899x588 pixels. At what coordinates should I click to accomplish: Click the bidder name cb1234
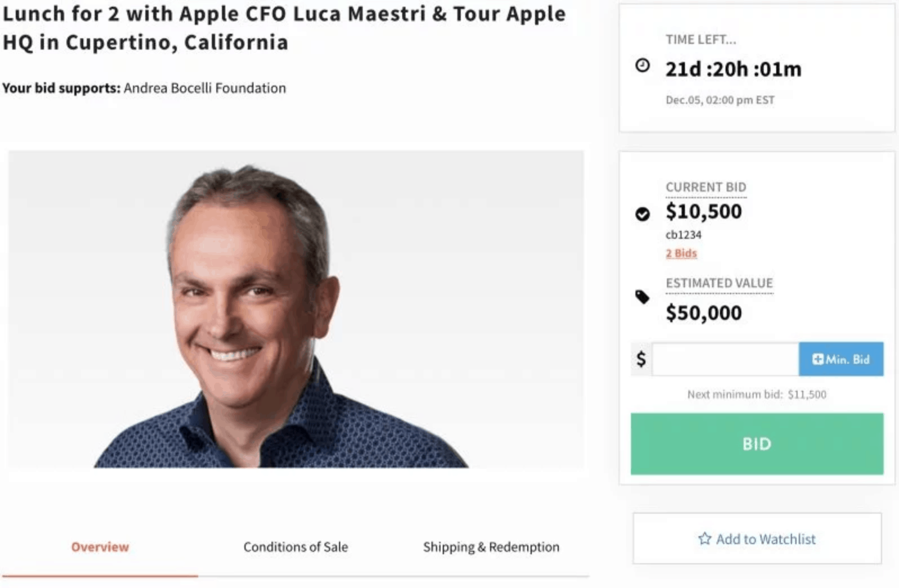683,235
